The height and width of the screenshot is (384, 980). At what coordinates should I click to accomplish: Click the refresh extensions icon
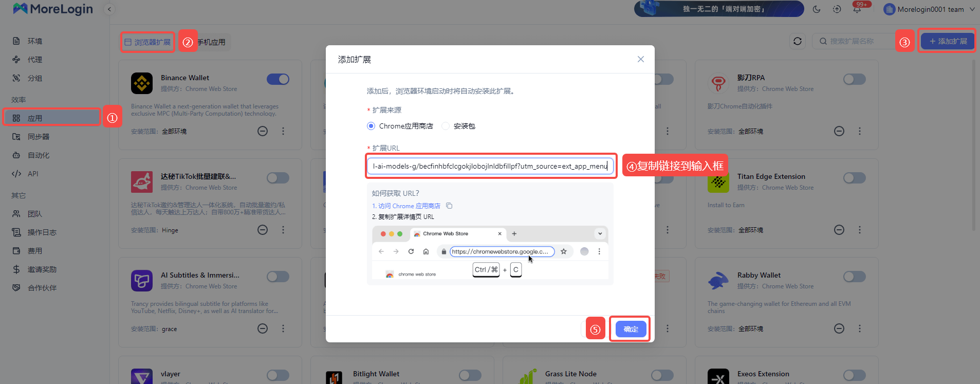click(798, 41)
